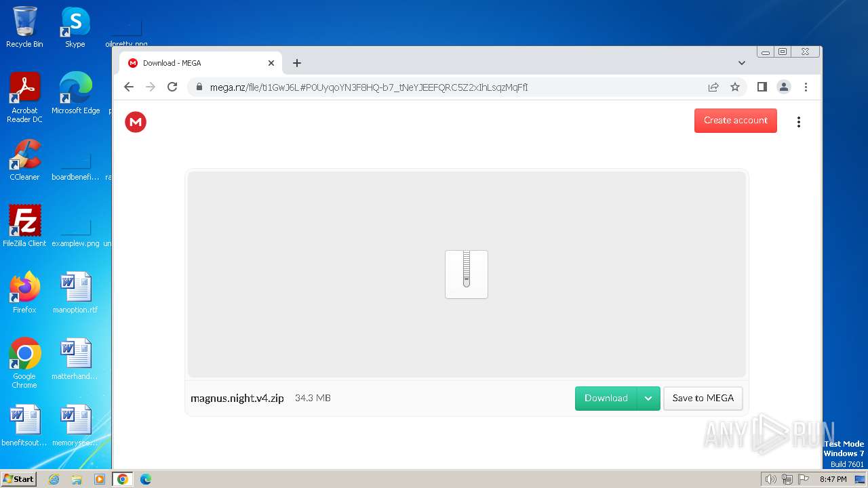Screen dimensions: 868x488
Task: Close the Download - MEGA tab
Action: [x=271, y=63]
